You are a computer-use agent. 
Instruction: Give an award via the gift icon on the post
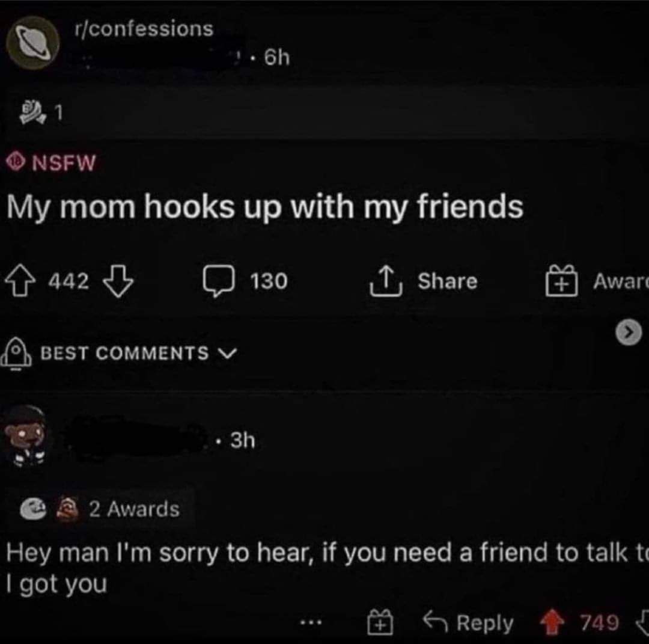pyautogui.click(x=561, y=281)
